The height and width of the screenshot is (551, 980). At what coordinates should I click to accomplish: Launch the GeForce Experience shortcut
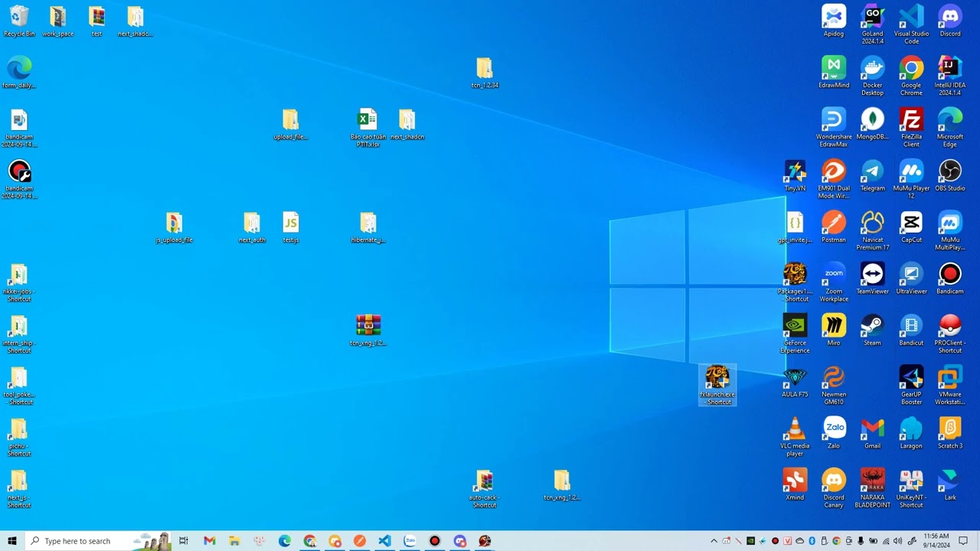(795, 333)
